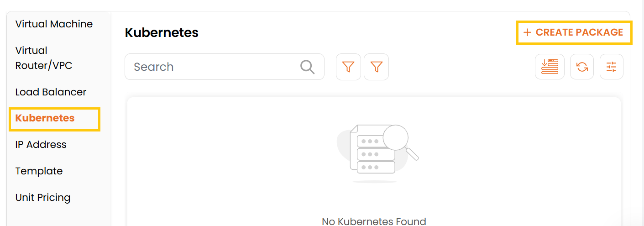
Task: Select Load Balancer in the sidebar
Action: click(x=51, y=92)
